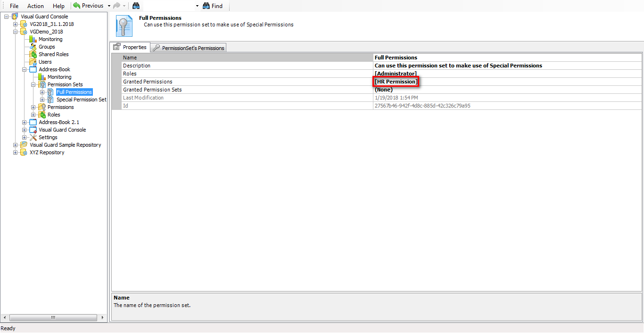Select the Monitoring icon under VGDemo_2018

click(33, 39)
